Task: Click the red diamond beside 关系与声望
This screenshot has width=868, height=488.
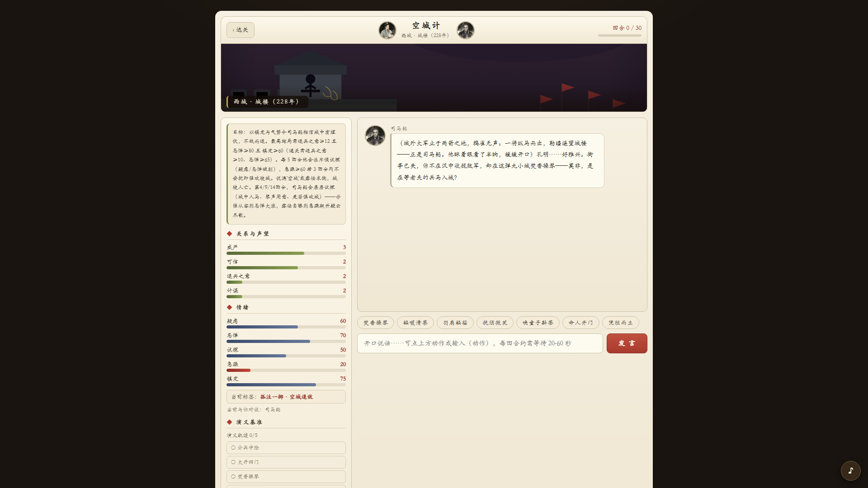Action: coord(230,234)
